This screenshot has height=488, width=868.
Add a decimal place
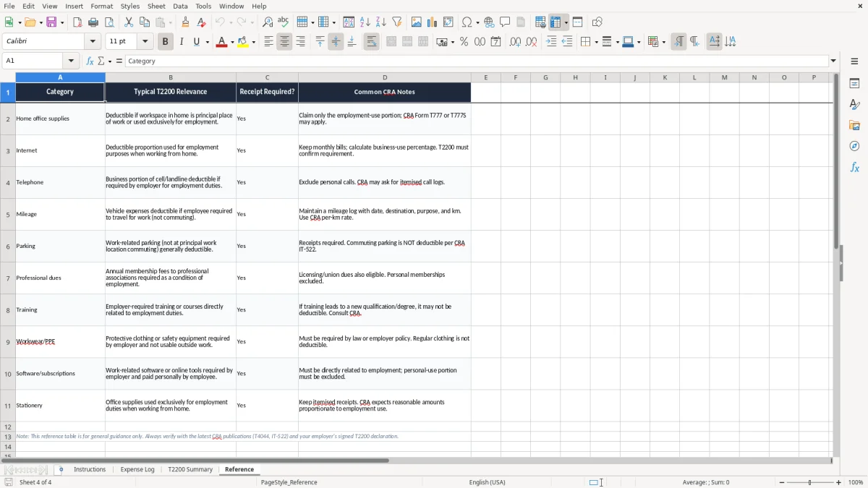coord(515,42)
